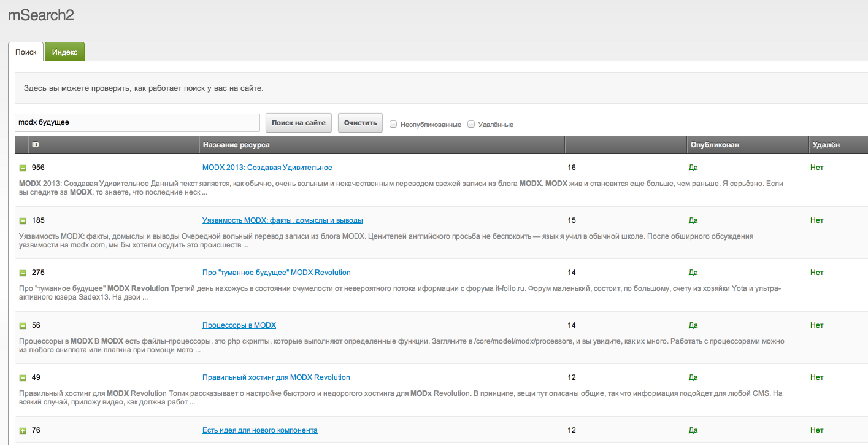Click description text starting Здесь вы можете проверить
Viewport: 868px width, 445px height.
click(x=144, y=88)
